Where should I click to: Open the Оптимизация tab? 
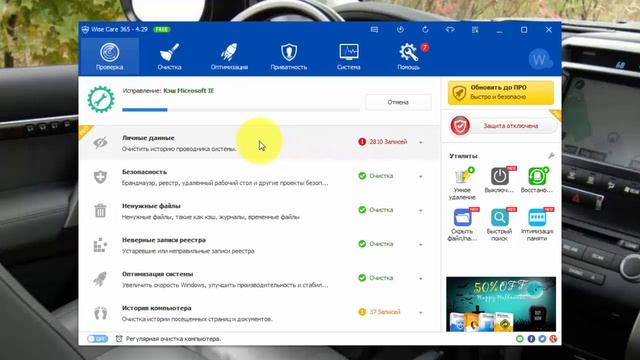tap(229, 56)
